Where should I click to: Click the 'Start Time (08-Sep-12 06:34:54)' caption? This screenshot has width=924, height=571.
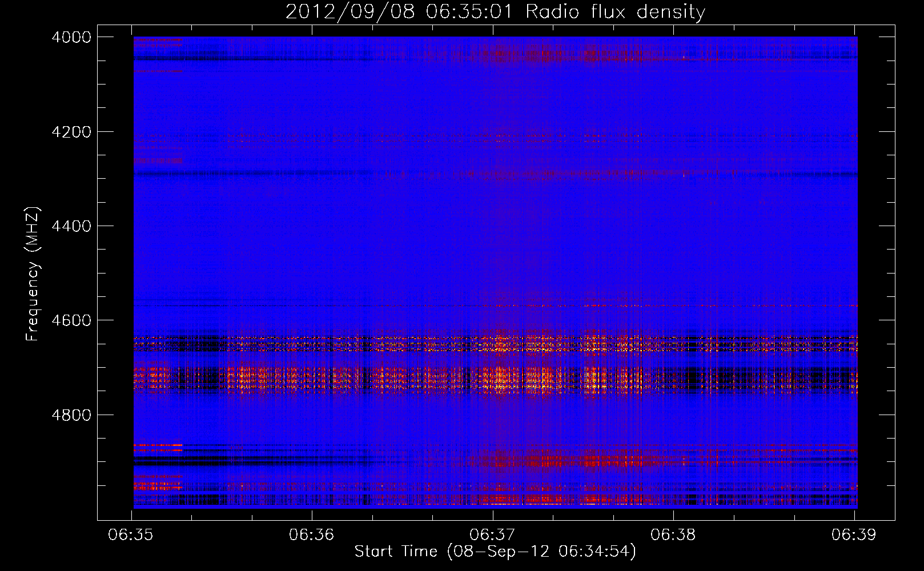495,552
